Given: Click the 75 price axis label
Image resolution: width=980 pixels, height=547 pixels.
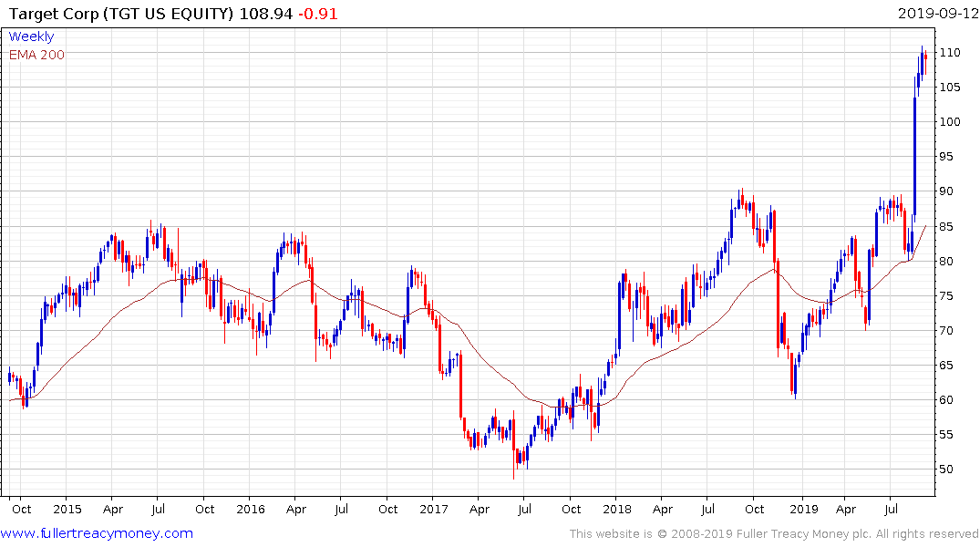Looking at the screenshot, I should click(946, 295).
